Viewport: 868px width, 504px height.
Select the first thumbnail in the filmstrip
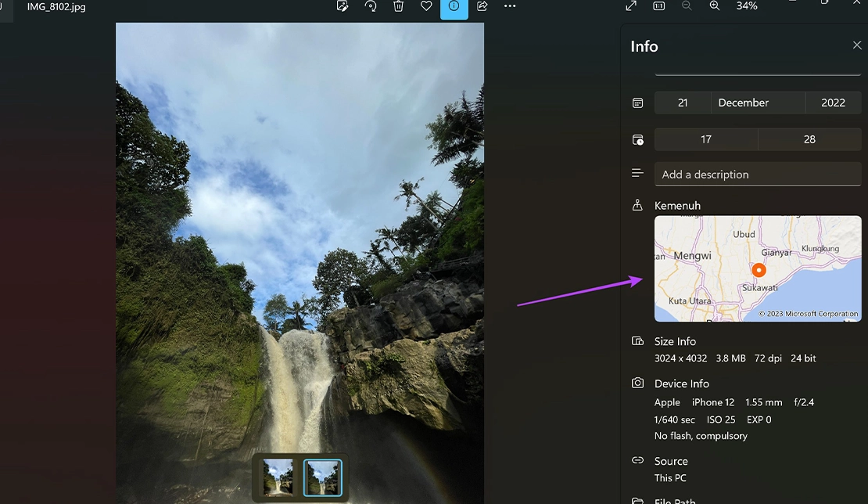click(x=278, y=477)
